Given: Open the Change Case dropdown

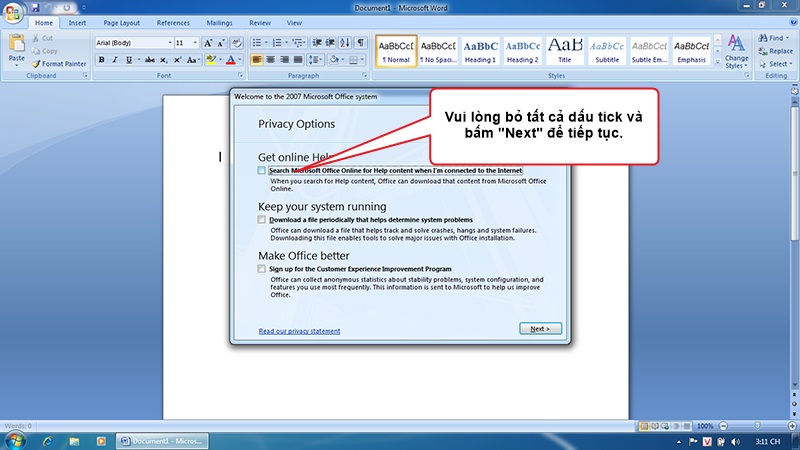Looking at the screenshot, I should pos(193,60).
